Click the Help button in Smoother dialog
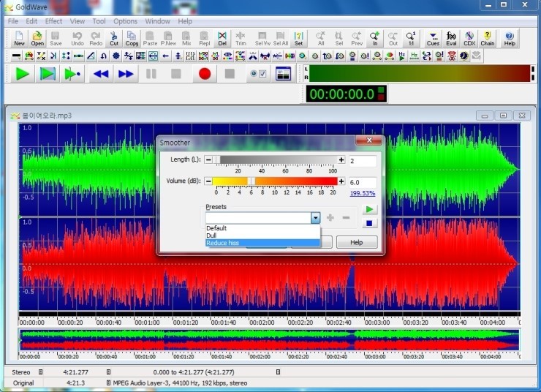The height and width of the screenshot is (392, 541). (357, 242)
